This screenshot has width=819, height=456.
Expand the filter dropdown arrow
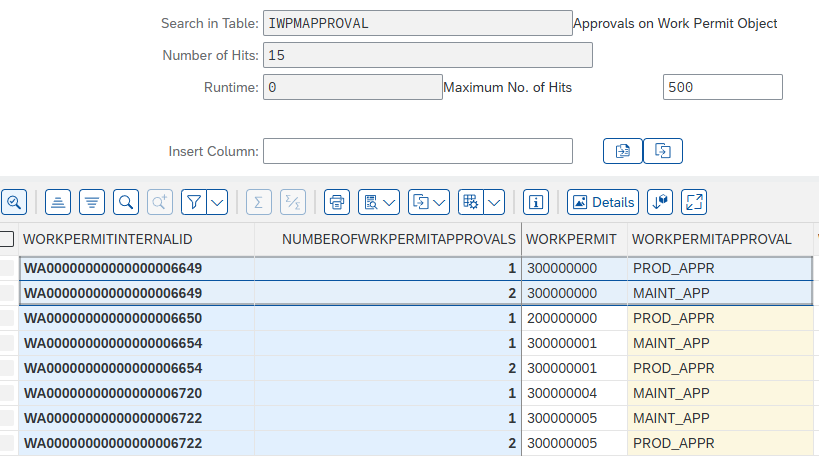pyautogui.click(x=217, y=202)
